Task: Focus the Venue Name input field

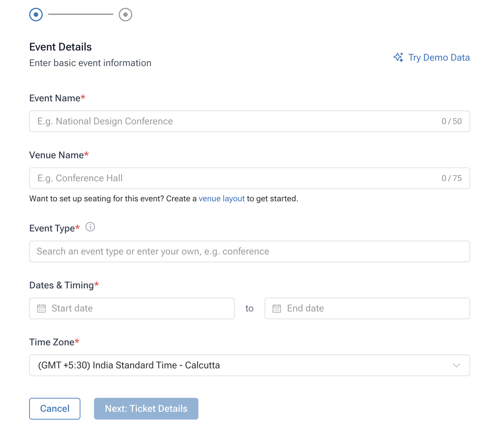Action: (250, 178)
